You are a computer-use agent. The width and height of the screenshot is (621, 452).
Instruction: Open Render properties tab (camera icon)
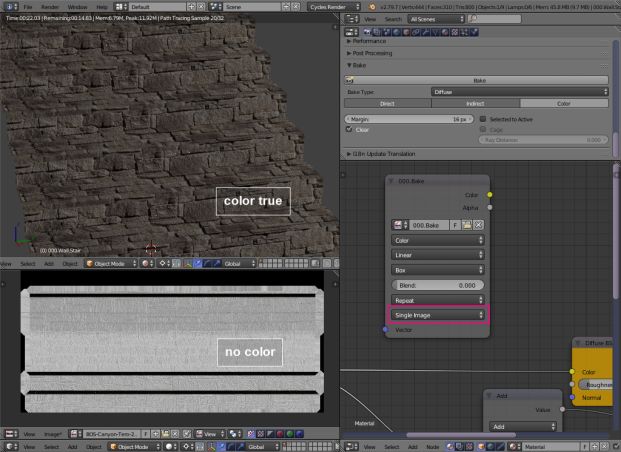click(x=367, y=32)
